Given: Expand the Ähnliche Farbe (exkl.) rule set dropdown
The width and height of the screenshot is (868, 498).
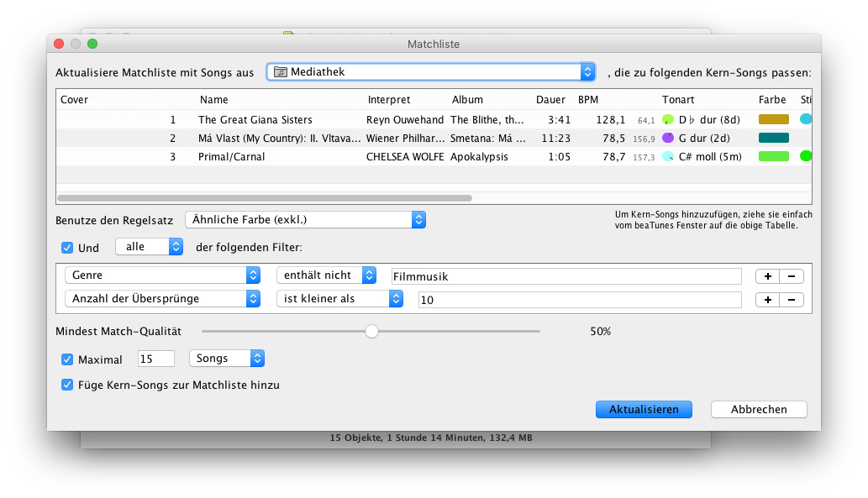Looking at the screenshot, I should pyautogui.click(x=305, y=220).
